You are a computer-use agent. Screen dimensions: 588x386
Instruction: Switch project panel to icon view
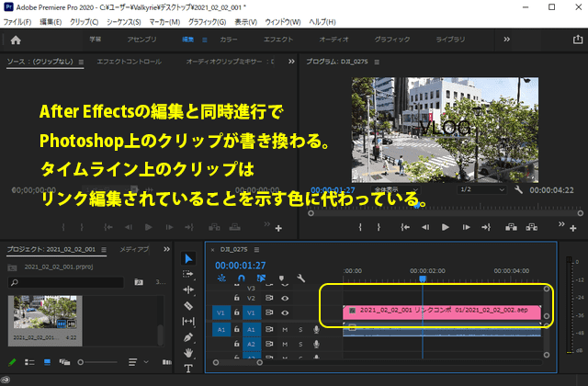(x=47, y=362)
